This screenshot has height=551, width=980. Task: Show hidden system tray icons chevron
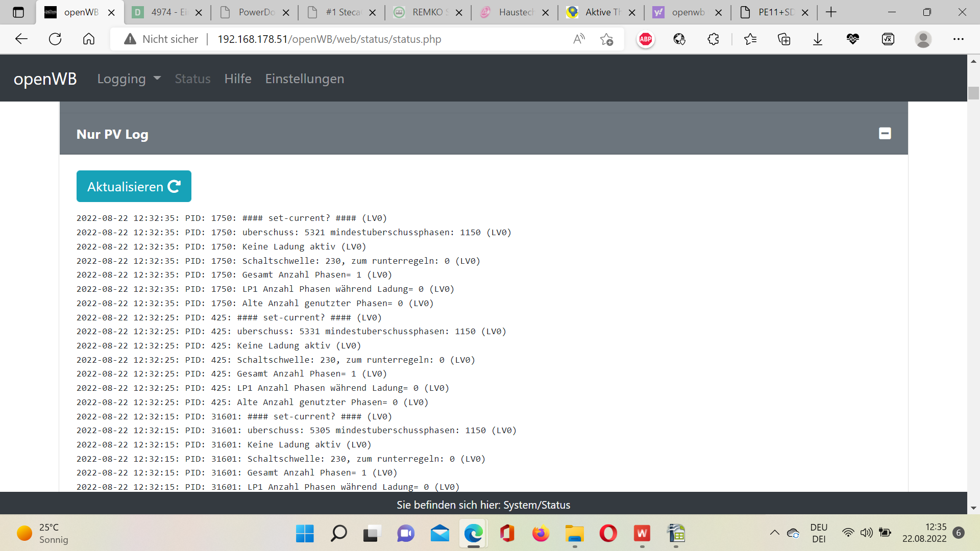point(774,533)
